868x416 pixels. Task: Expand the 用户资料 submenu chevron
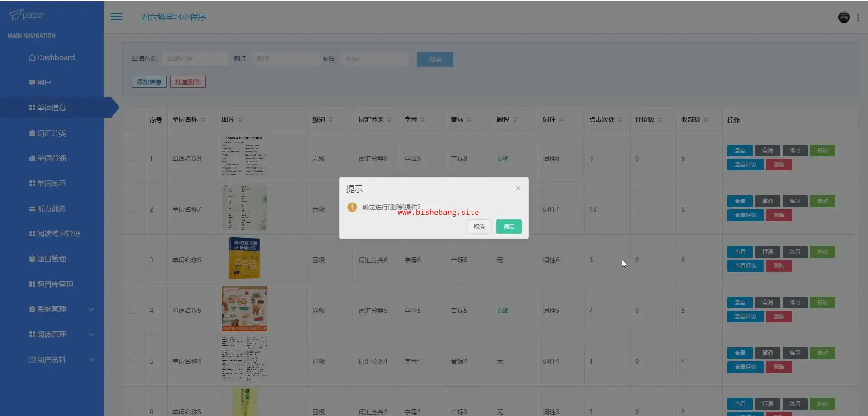[91, 359]
